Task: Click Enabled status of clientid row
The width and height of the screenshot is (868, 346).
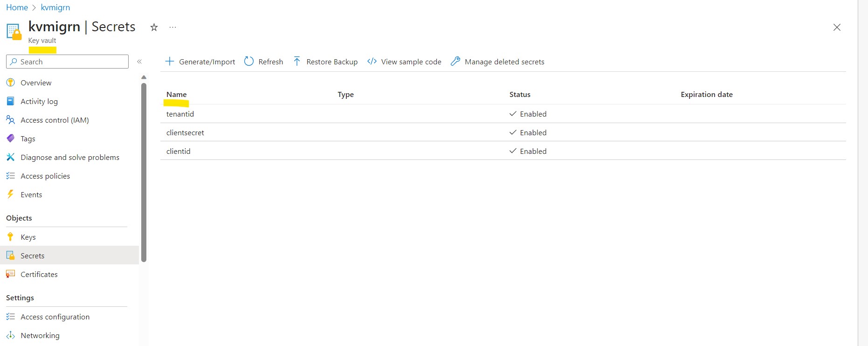Action: click(528, 151)
